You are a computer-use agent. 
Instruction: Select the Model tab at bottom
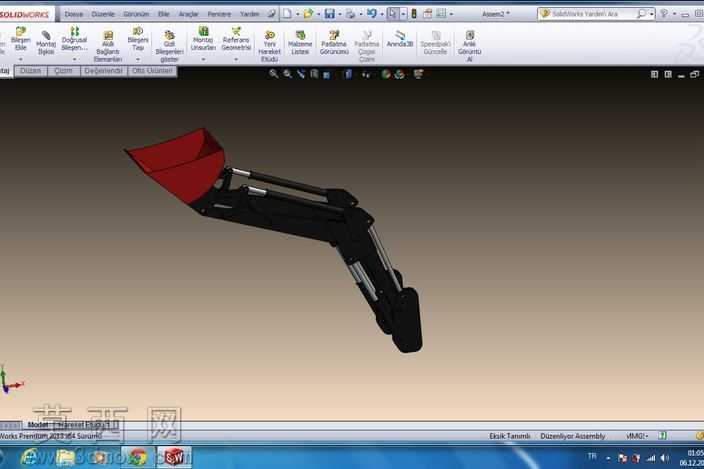[x=38, y=424]
